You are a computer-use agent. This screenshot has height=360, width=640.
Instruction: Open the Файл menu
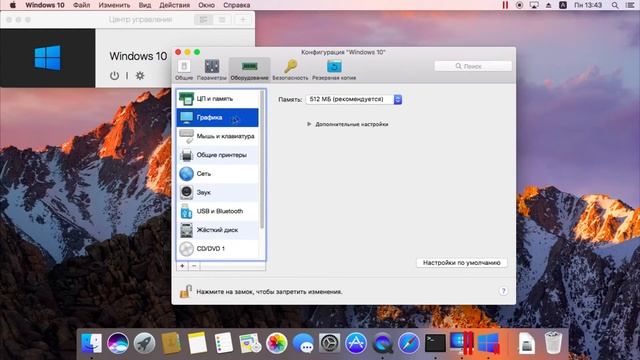coord(82,5)
